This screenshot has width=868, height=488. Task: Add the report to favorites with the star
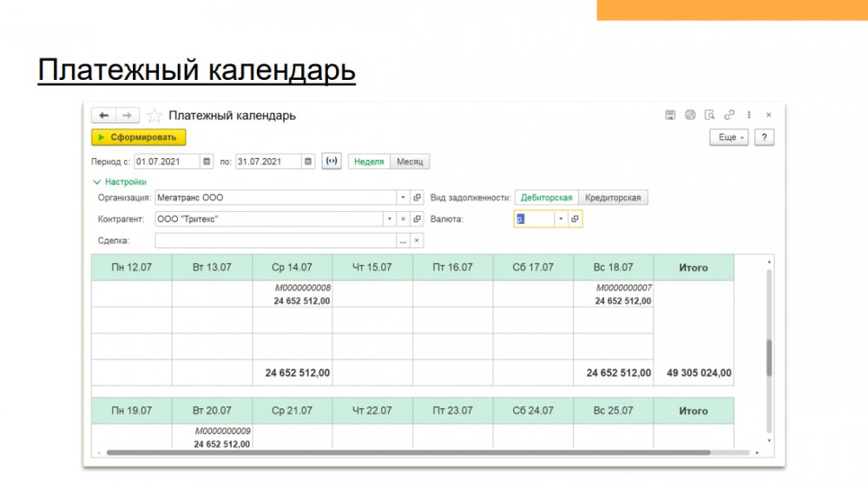click(x=155, y=115)
